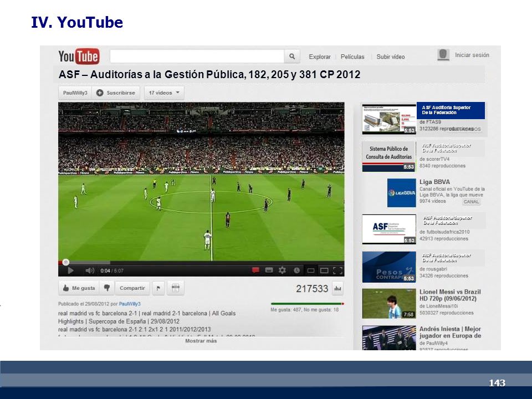Click the 0:04 / 5:07 time display
The image size is (532, 399).
[x=112, y=271]
